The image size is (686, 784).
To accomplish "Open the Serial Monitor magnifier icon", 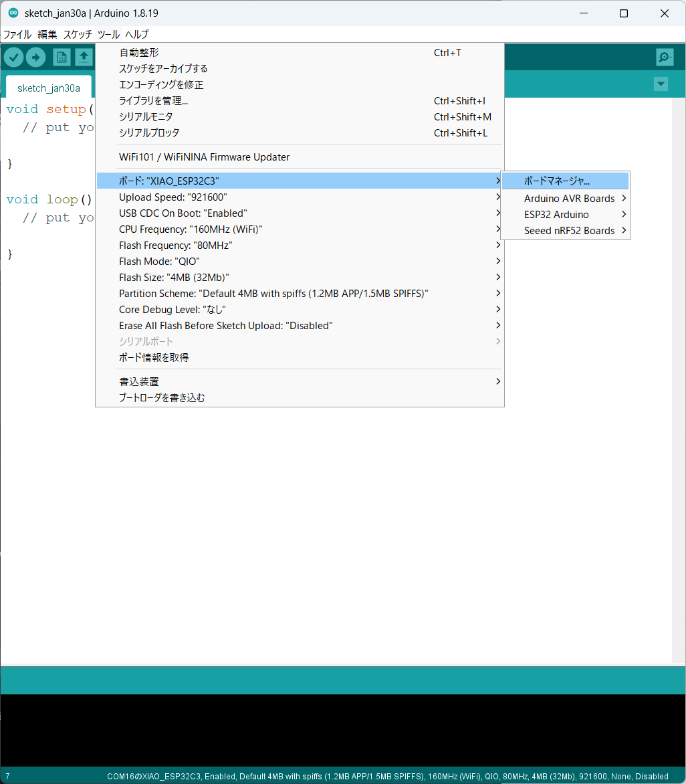I will click(x=665, y=58).
